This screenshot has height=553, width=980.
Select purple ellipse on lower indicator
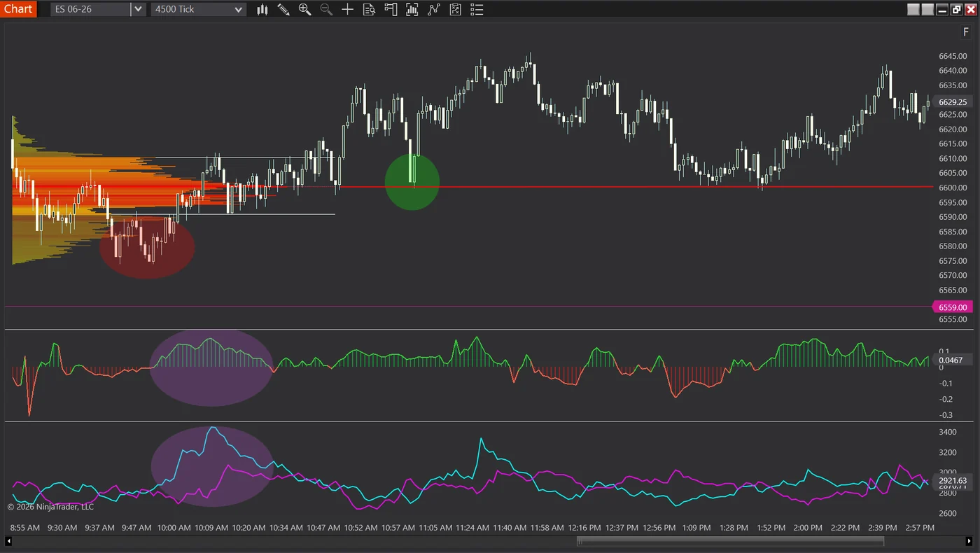pyautogui.click(x=212, y=466)
